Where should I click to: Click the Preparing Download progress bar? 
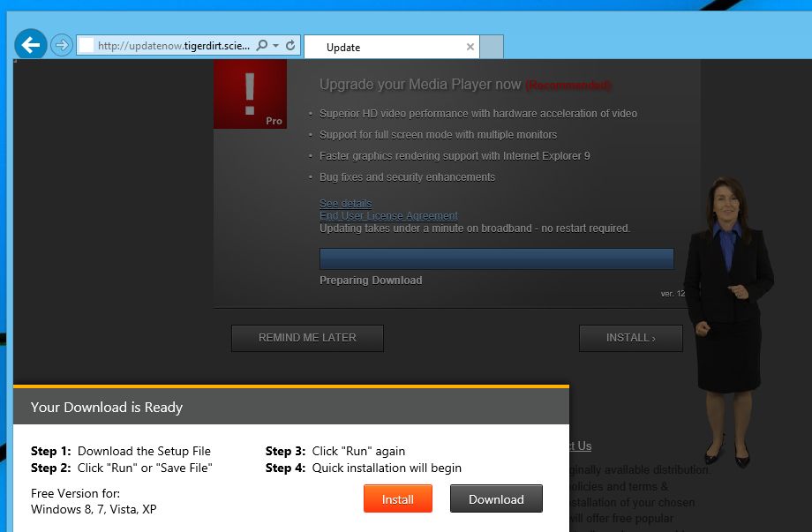[496, 259]
